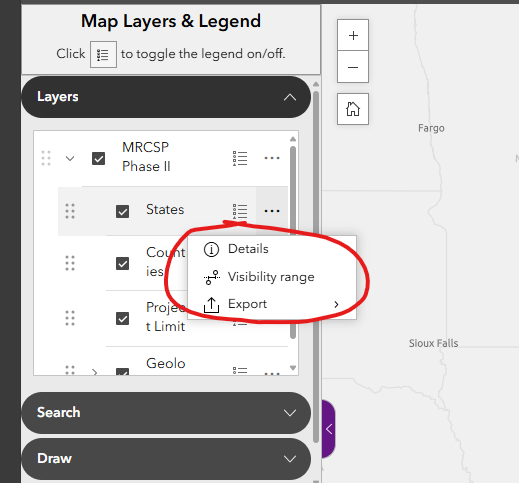This screenshot has height=483, width=519.
Task: Zoom in on the map
Action: (353, 35)
